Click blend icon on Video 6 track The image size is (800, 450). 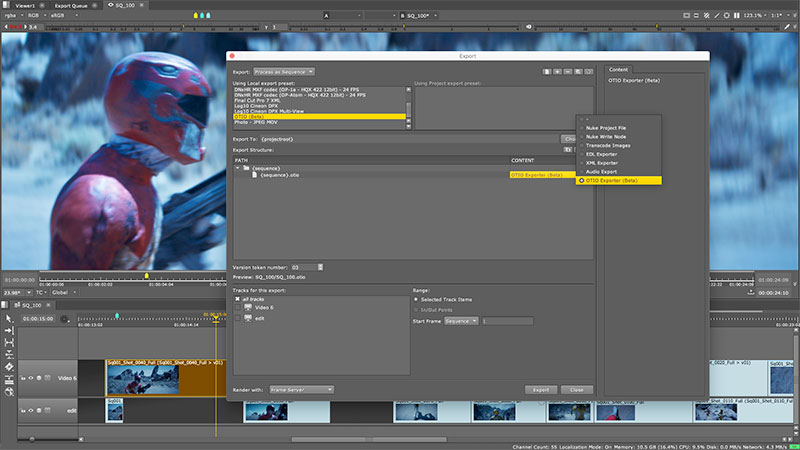(x=39, y=379)
